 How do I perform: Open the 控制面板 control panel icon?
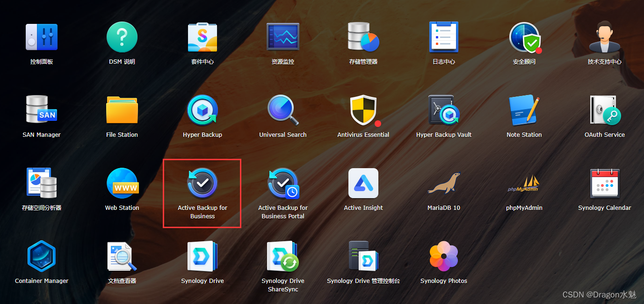[x=42, y=37]
